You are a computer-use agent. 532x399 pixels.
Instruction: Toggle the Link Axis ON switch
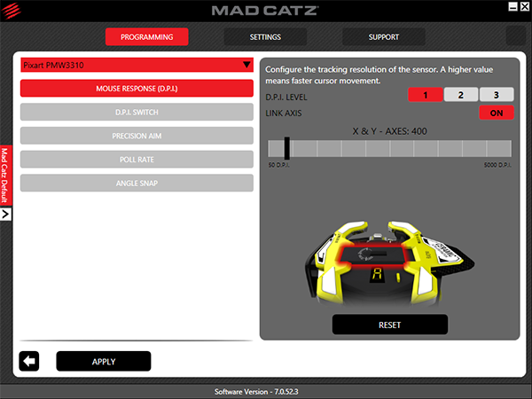click(x=497, y=113)
